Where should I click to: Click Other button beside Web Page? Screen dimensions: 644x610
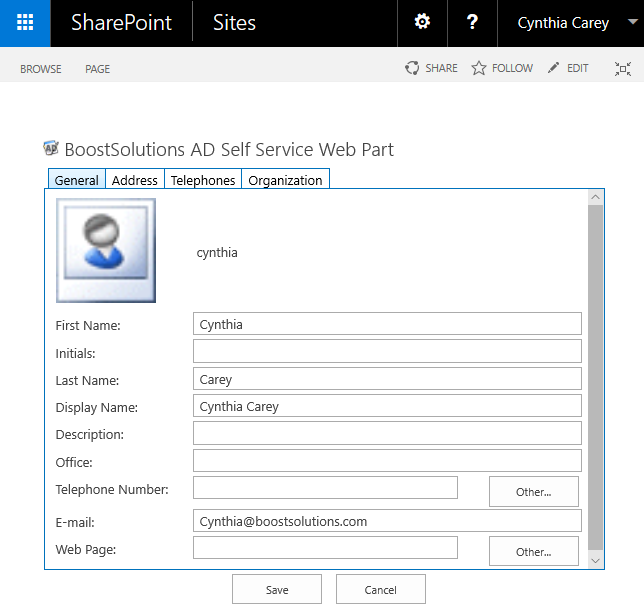pos(534,551)
